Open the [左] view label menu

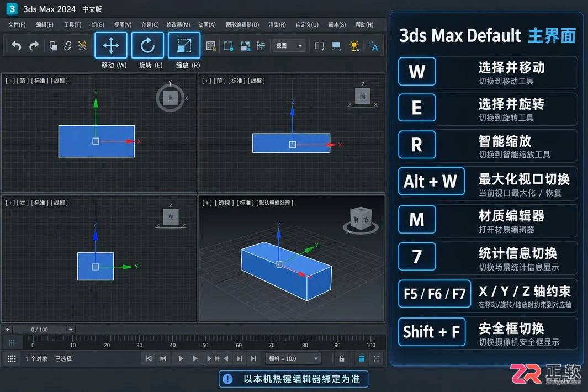(x=23, y=203)
